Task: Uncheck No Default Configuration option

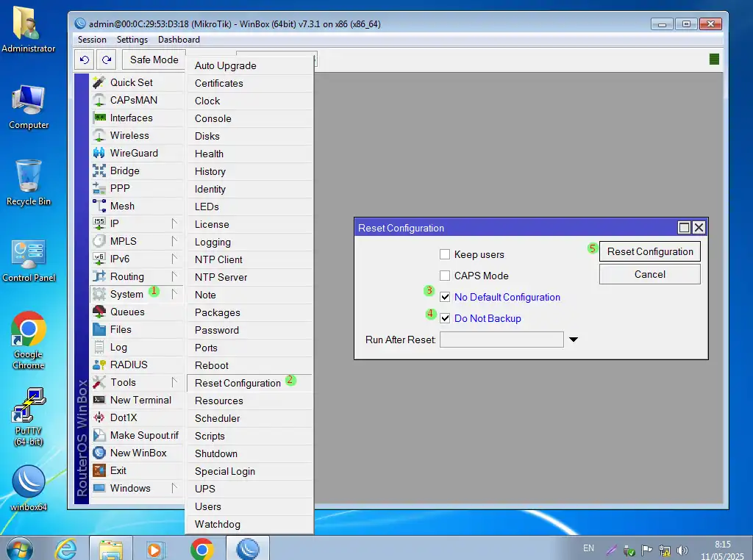Action: [x=445, y=297]
